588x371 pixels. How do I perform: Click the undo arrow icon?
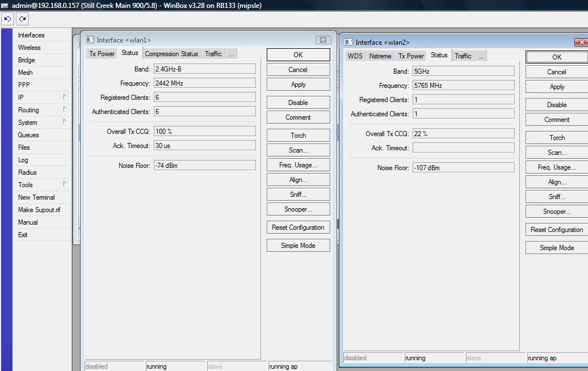click(x=7, y=19)
